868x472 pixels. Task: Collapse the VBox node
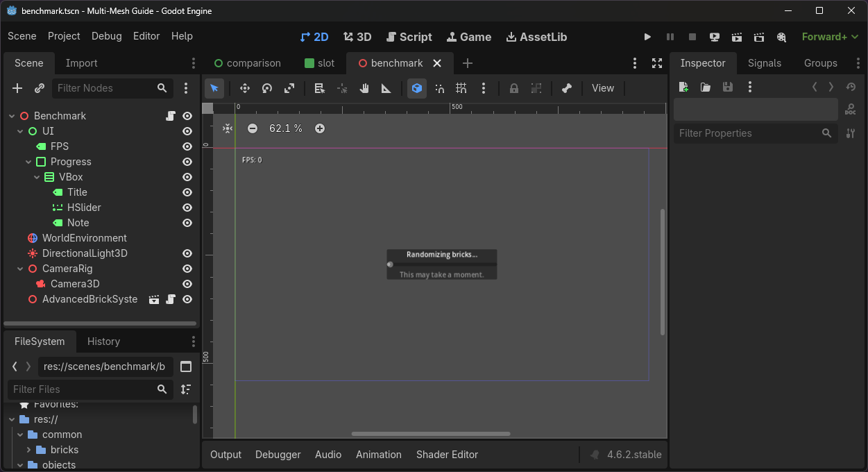pos(37,177)
